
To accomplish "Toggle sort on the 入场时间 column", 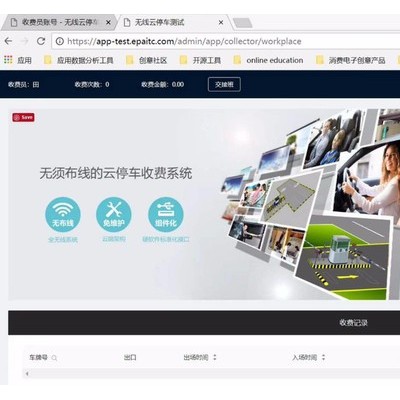I will click(x=323, y=357).
